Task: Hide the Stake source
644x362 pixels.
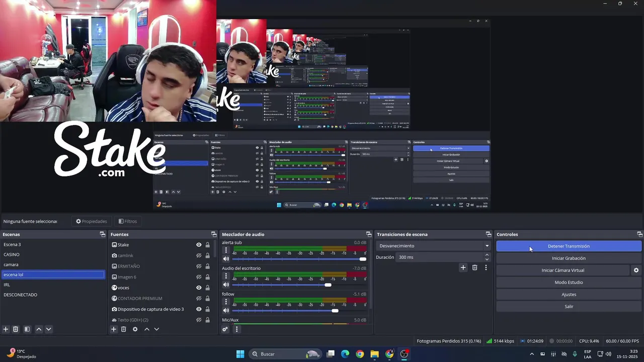Action: click(x=199, y=245)
